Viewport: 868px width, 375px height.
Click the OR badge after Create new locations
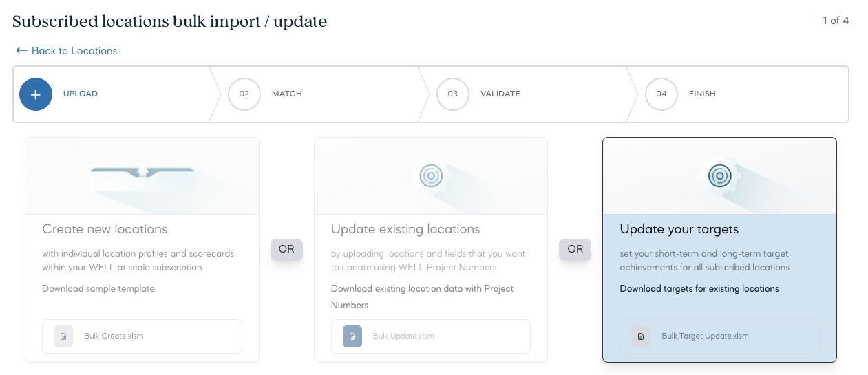[x=286, y=249]
